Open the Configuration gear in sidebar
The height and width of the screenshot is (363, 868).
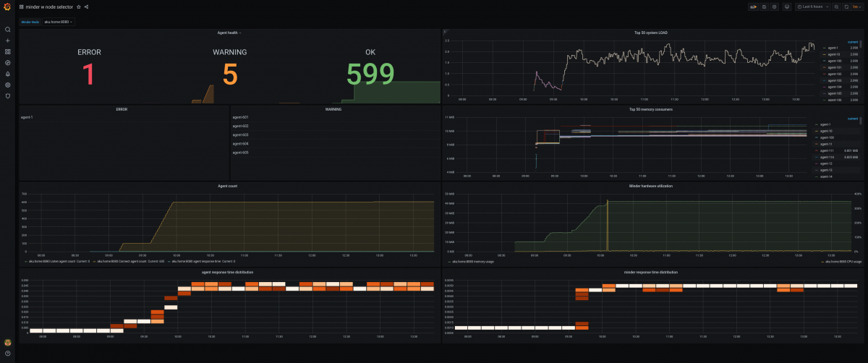point(7,85)
